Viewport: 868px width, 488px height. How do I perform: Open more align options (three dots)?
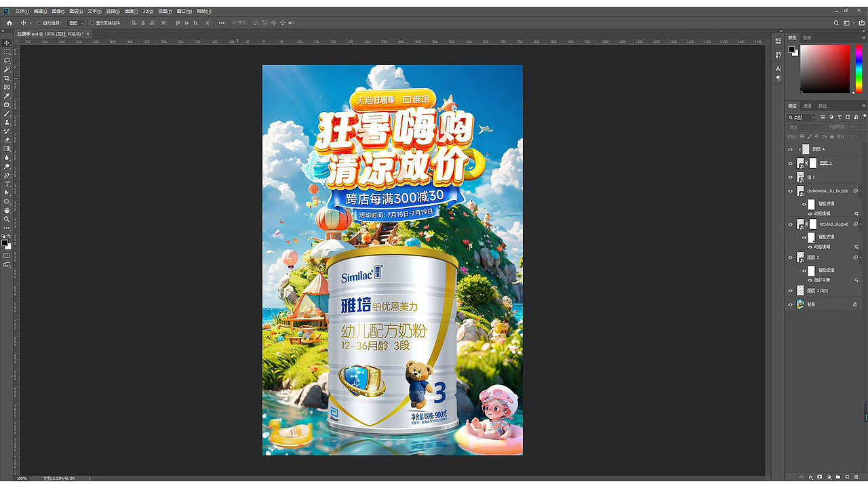[221, 23]
